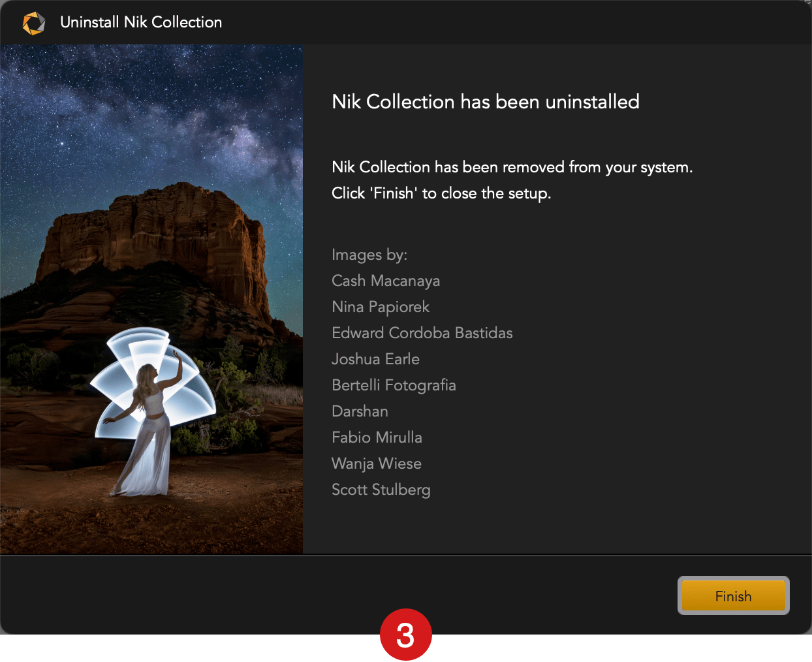
Task: Click the 'Images by:' label
Action: (x=369, y=255)
